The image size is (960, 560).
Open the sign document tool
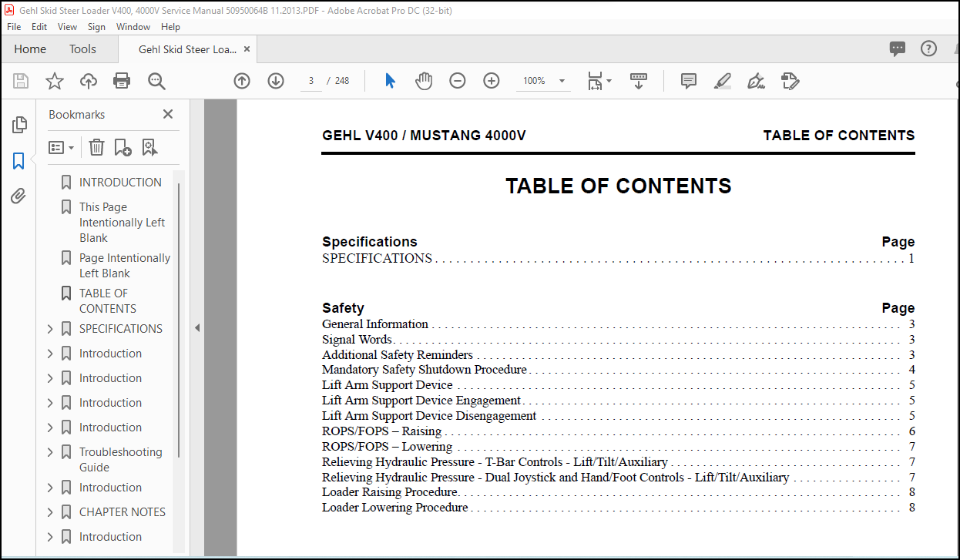click(756, 81)
